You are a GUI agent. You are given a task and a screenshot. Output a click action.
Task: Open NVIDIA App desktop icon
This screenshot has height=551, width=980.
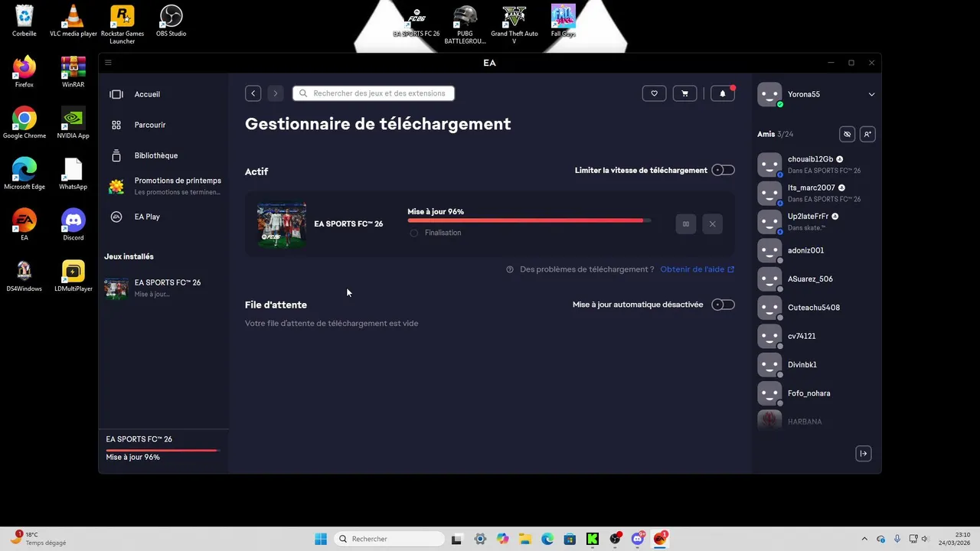[73, 122]
